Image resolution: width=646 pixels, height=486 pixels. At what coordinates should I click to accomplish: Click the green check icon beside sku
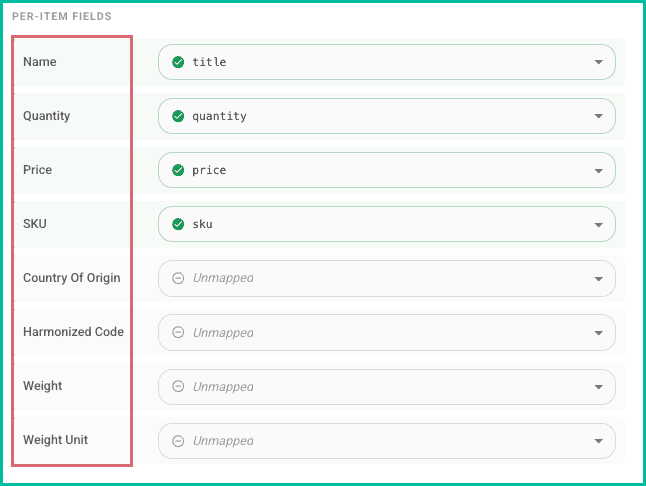click(x=178, y=224)
